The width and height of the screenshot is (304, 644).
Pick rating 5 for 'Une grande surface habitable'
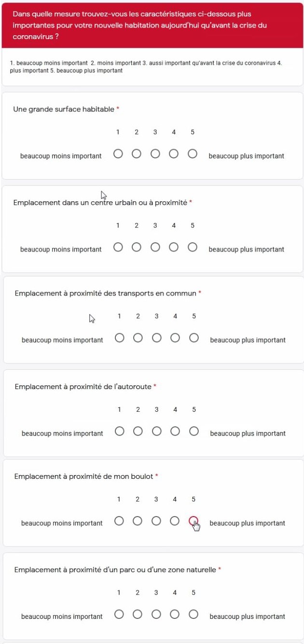click(193, 154)
